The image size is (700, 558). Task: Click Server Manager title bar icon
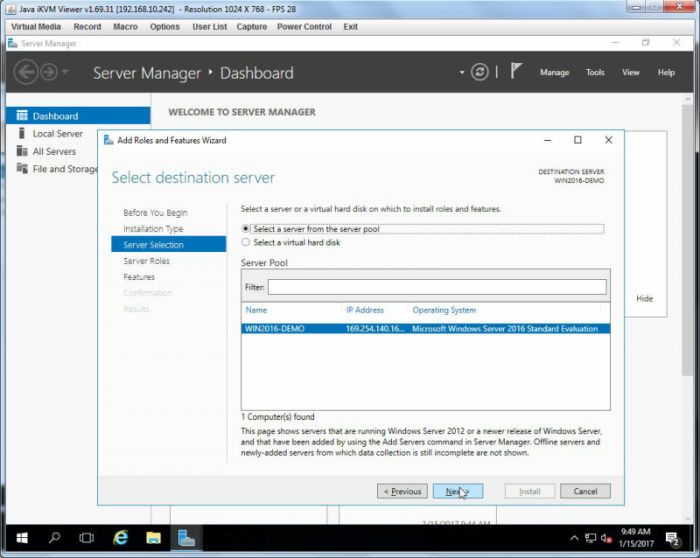[x=13, y=43]
